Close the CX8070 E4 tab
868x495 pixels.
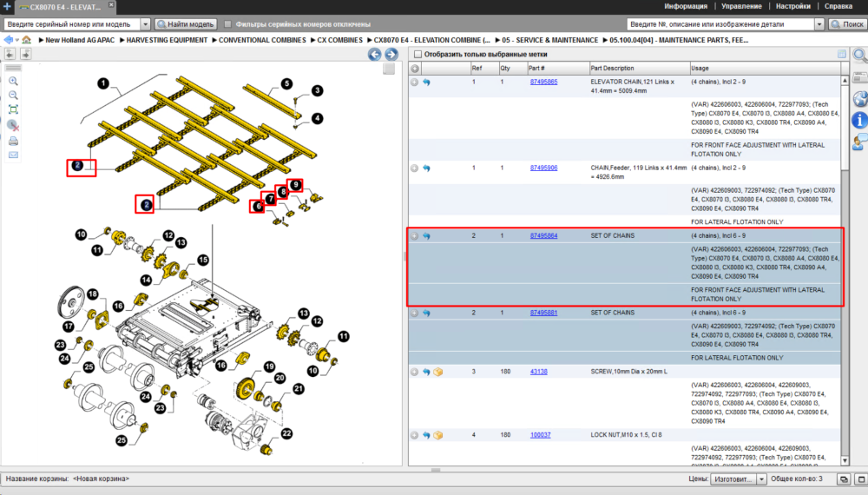[111, 4]
